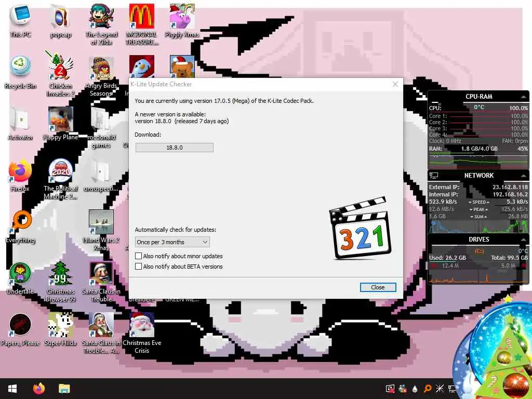532x399 pixels.
Task: Click RAM usage 1.8 GB/4.0 GB text
Action: [479, 149]
